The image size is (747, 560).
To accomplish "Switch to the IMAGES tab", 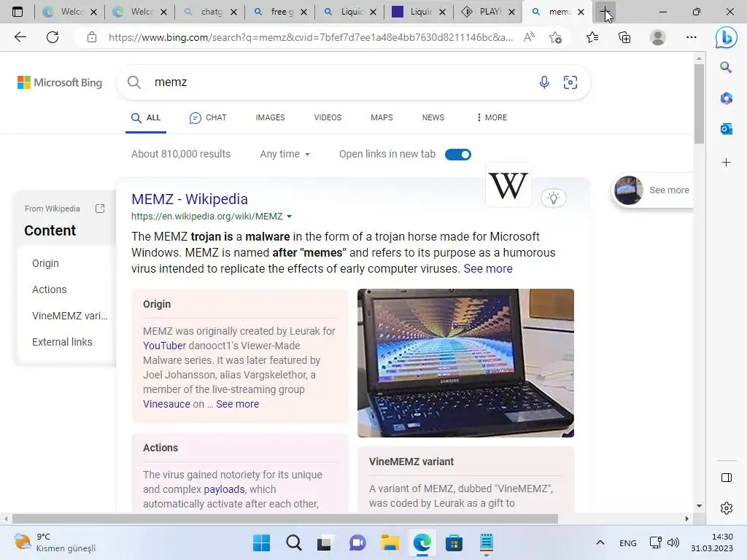I will pyautogui.click(x=270, y=117).
